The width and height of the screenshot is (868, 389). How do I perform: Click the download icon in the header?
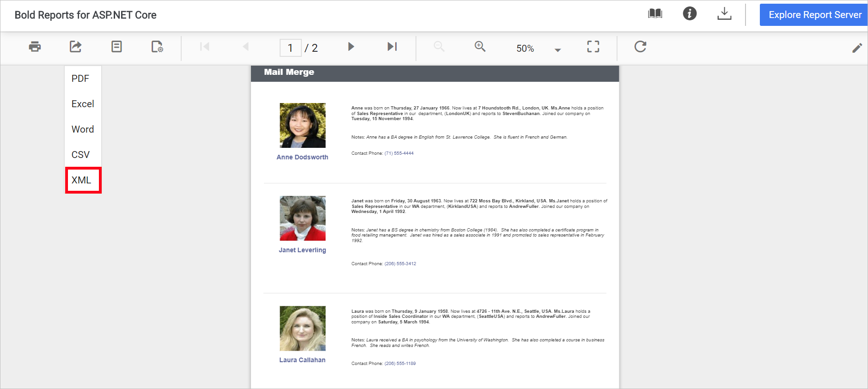(x=724, y=14)
